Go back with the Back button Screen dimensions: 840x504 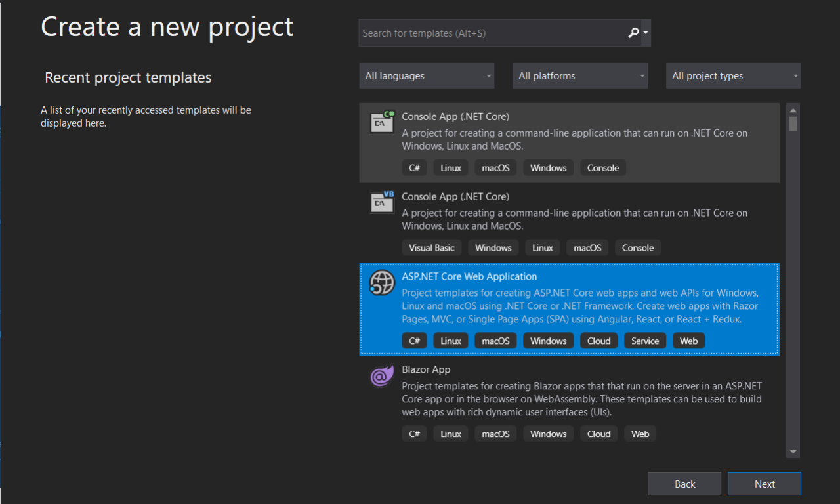pos(684,484)
